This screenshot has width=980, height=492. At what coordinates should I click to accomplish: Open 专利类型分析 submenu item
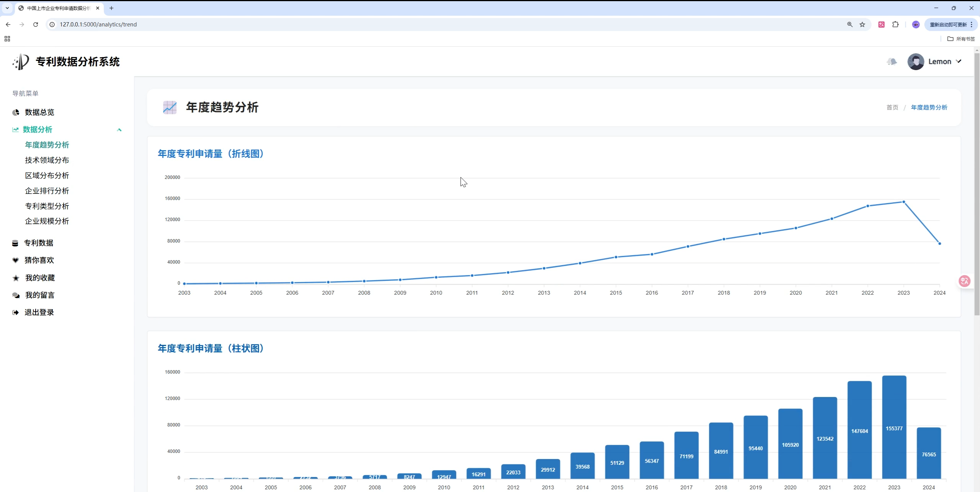47,206
